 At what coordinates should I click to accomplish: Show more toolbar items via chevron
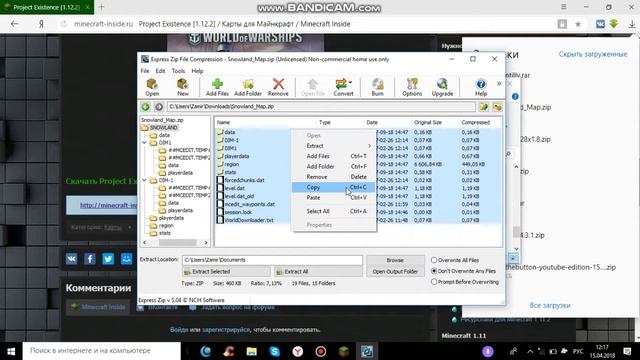tap(499, 84)
